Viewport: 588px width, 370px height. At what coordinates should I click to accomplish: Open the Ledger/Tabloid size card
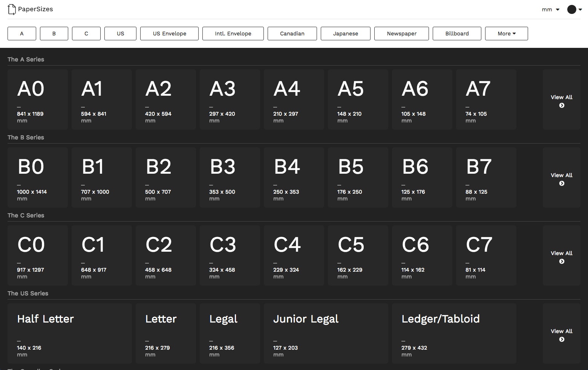click(x=454, y=333)
